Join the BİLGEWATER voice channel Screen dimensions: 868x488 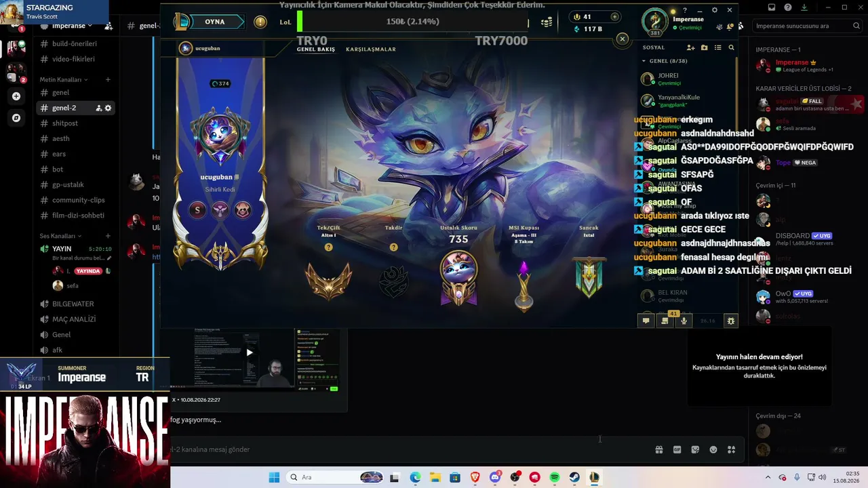click(75, 304)
